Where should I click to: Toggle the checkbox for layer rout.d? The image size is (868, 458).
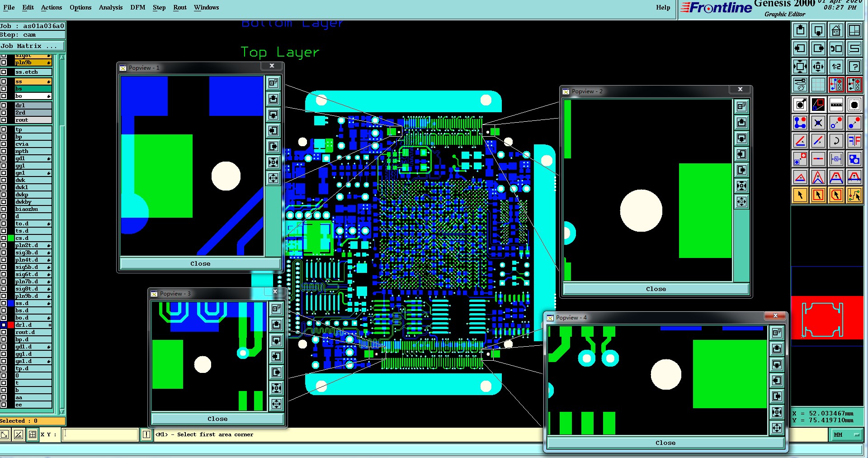point(4,332)
